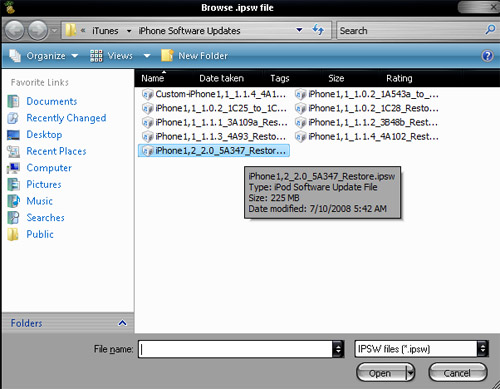The width and height of the screenshot is (500, 389).
Task: Click the Refresh arrows icon
Action: [x=318, y=30]
